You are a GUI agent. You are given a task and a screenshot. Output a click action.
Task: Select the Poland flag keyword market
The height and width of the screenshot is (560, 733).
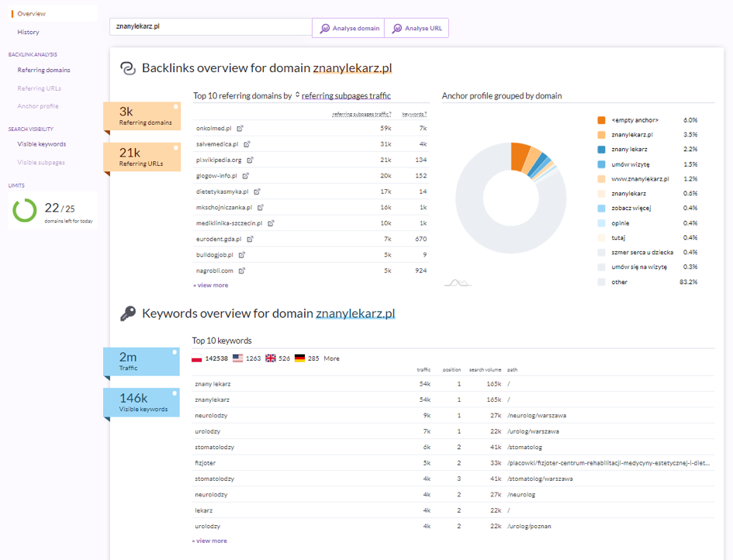[196, 358]
